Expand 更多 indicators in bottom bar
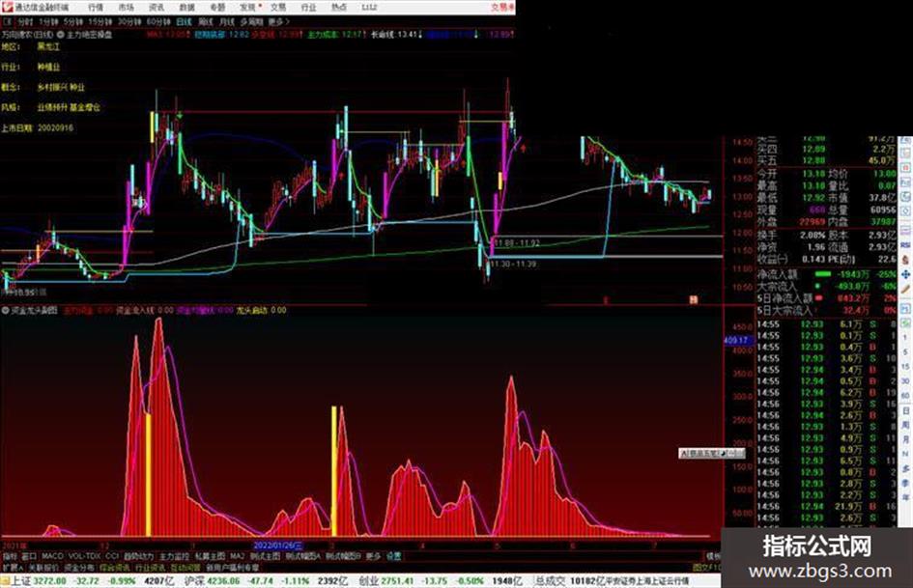Image resolution: width=913 pixels, height=588 pixels. tap(373, 556)
